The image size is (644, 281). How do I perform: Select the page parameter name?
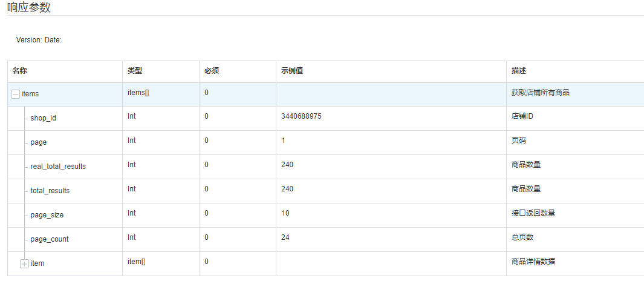click(39, 142)
